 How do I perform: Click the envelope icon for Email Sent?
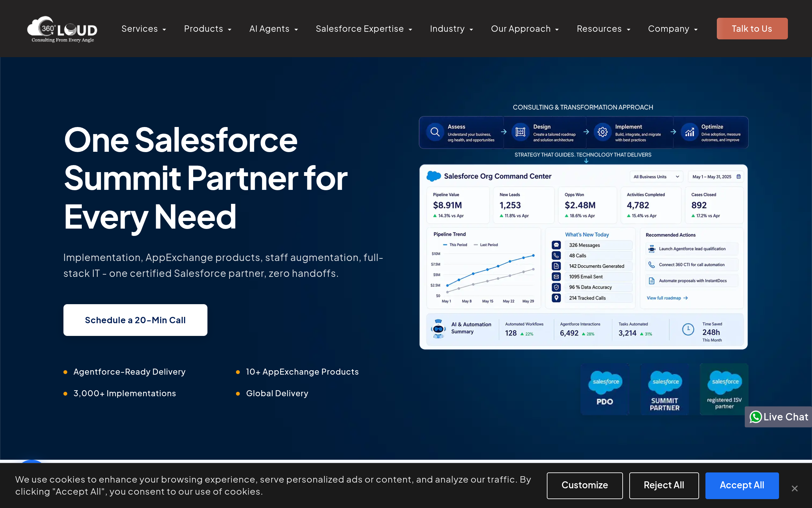(x=556, y=277)
